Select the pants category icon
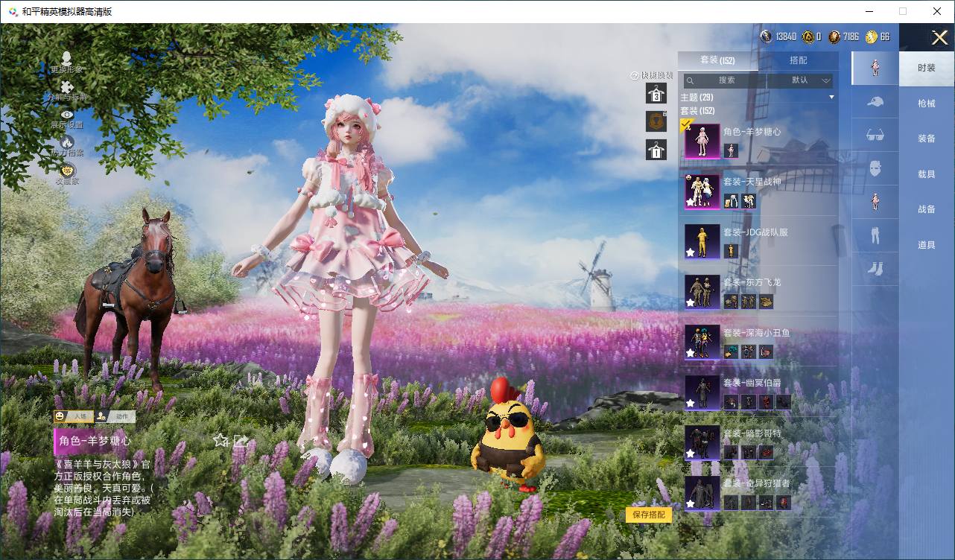 pos(875,236)
